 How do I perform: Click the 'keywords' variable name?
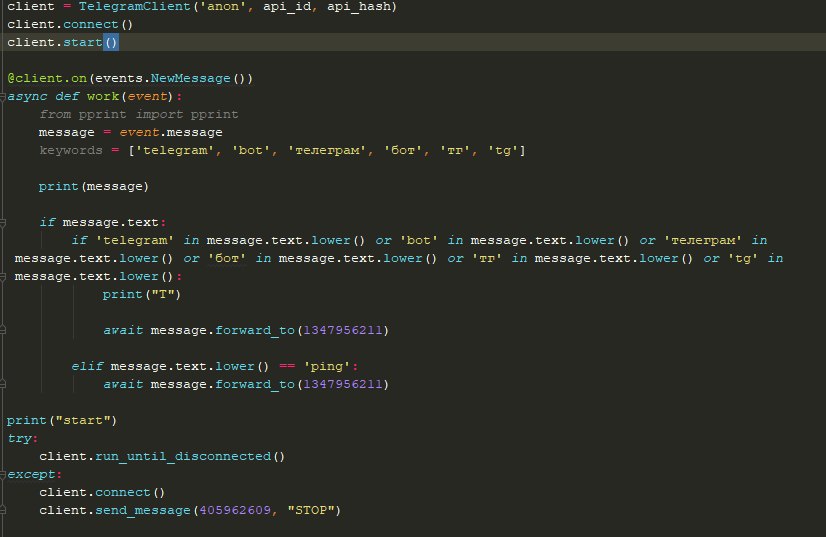tap(71, 150)
